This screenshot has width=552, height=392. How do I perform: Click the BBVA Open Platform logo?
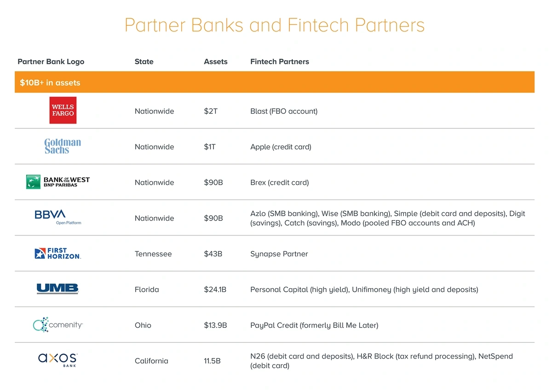pos(58,217)
